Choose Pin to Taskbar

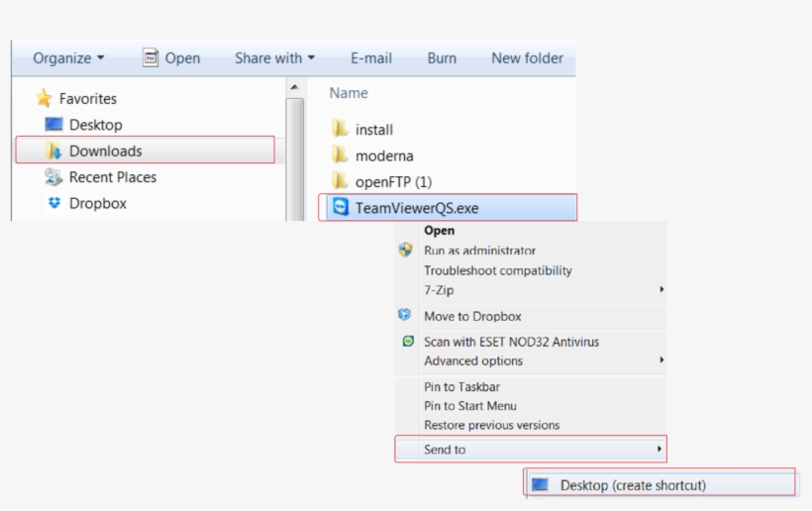[461, 387]
